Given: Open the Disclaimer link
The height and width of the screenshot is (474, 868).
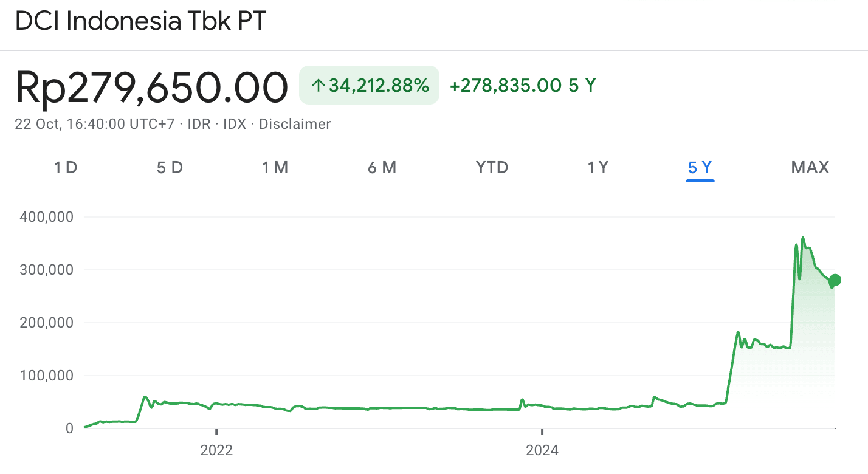Looking at the screenshot, I should (x=295, y=124).
